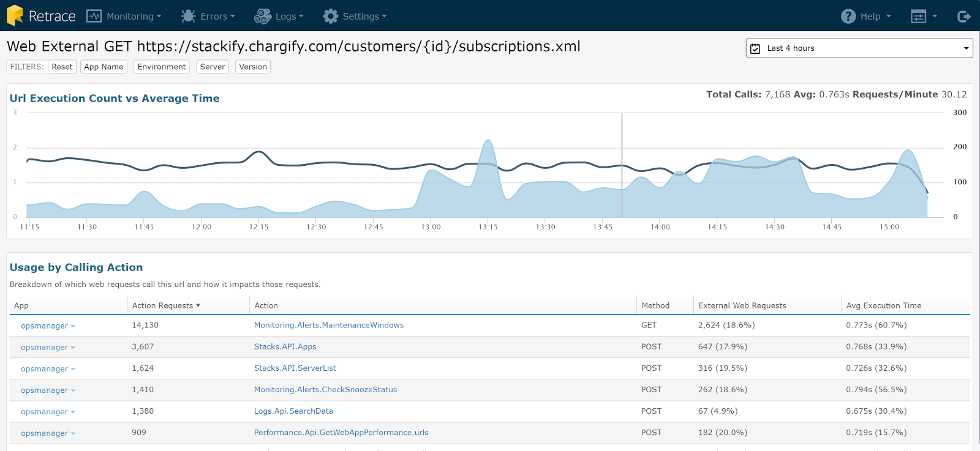The height and width of the screenshot is (451, 980).
Task: Click the 67 (4.9%) cell
Action: coord(718,411)
